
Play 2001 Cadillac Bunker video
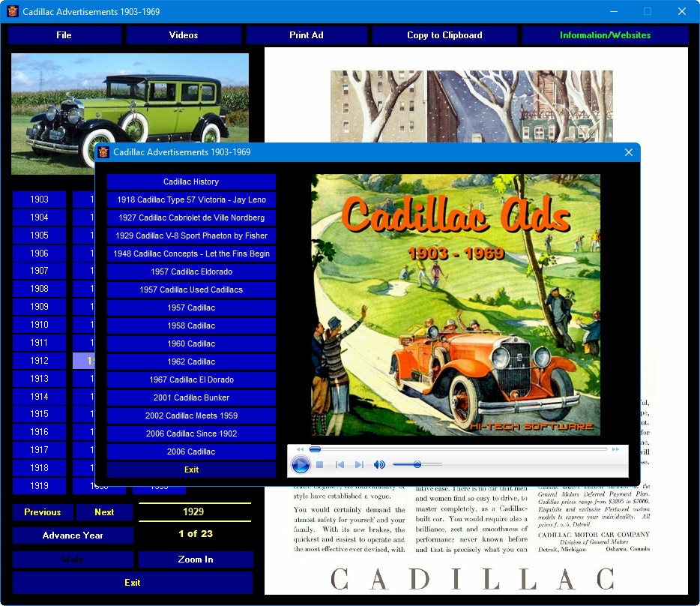pos(191,397)
